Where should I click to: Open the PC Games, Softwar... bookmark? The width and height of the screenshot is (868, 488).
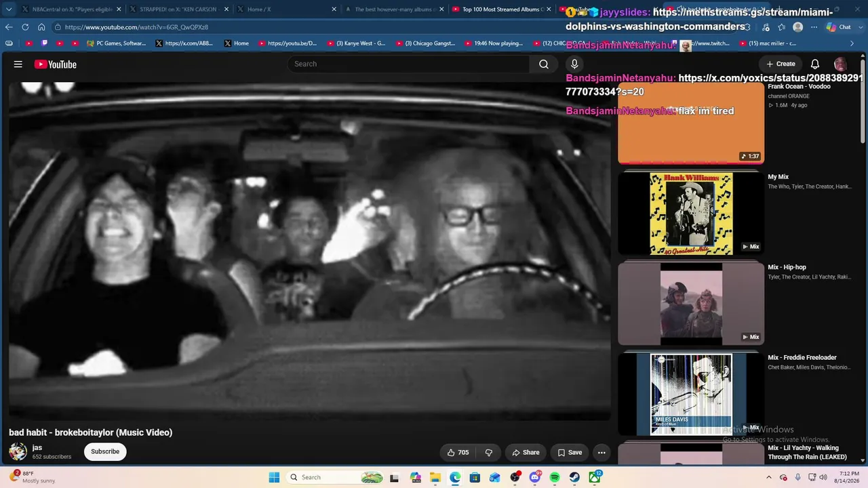pos(116,43)
